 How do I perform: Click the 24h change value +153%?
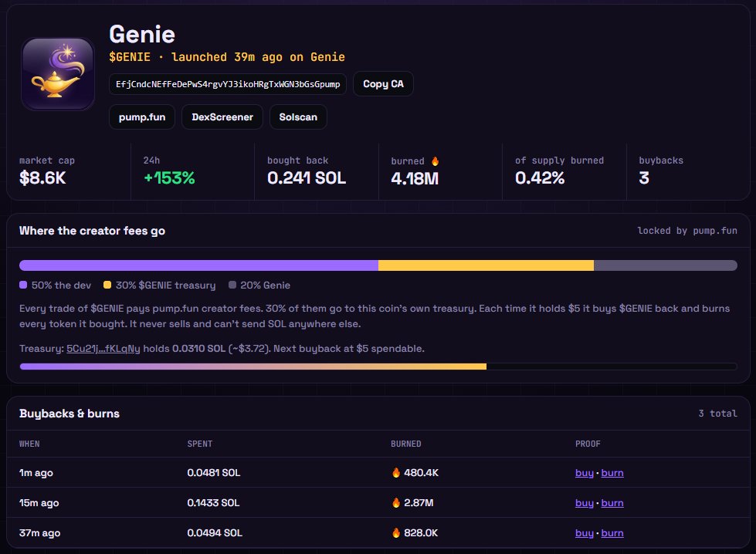169,178
